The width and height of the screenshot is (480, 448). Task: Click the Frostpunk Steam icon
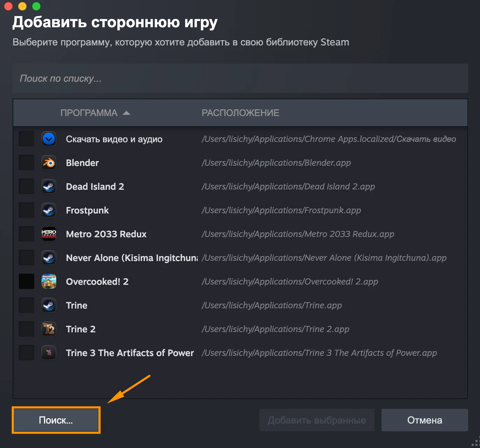49,210
